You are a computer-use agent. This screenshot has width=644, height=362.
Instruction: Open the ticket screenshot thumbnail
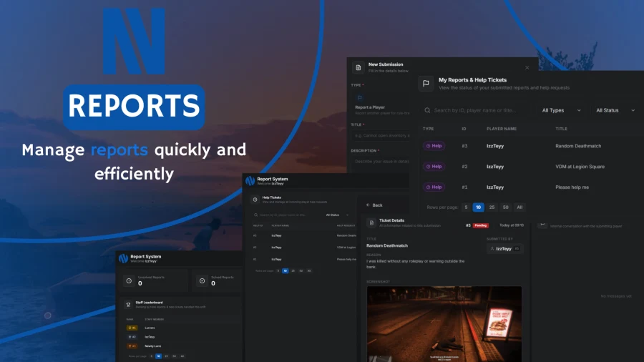(x=444, y=324)
